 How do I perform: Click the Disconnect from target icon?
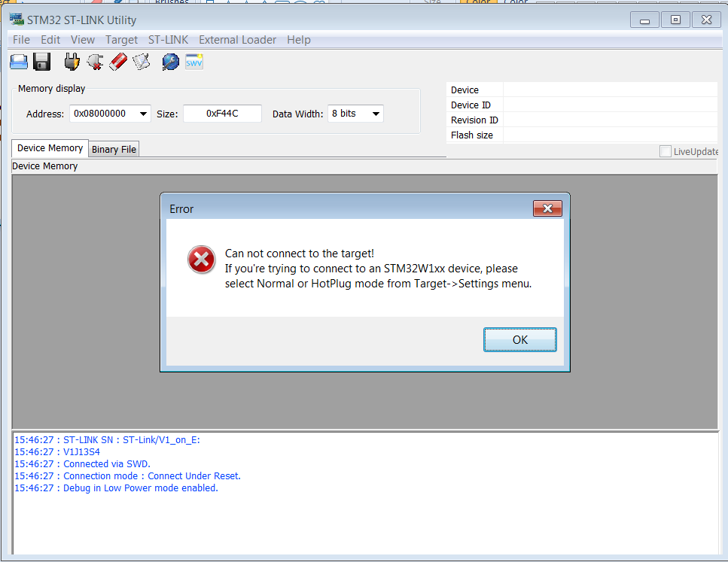(95, 62)
